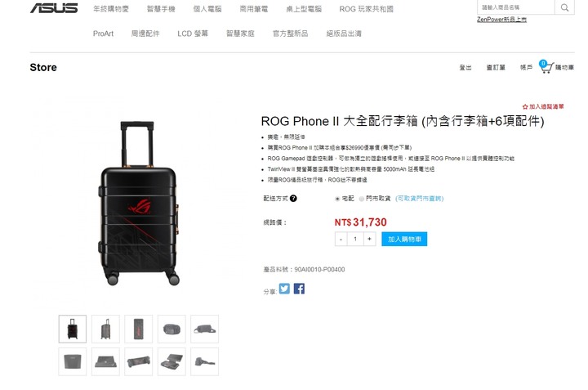Click the ZenPower new product link
The image size is (588, 390).
[501, 20]
